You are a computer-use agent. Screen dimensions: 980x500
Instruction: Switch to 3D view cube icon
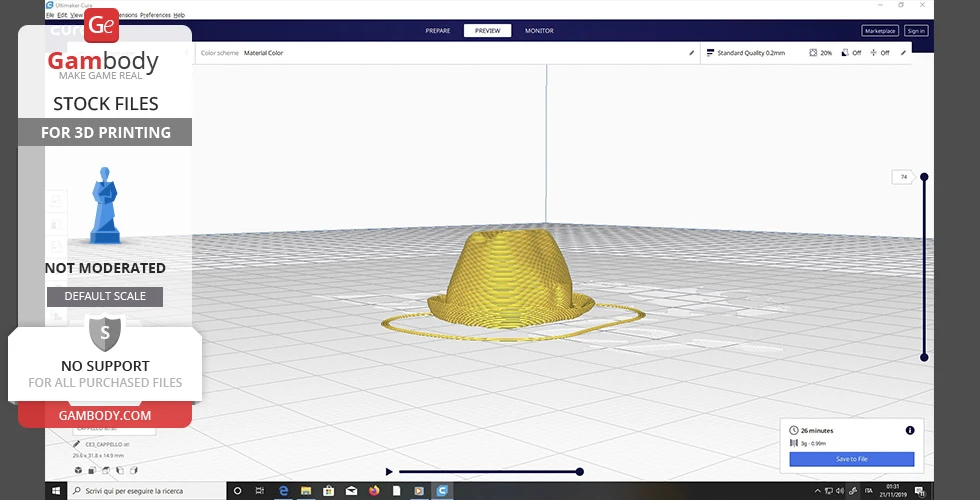[78, 471]
